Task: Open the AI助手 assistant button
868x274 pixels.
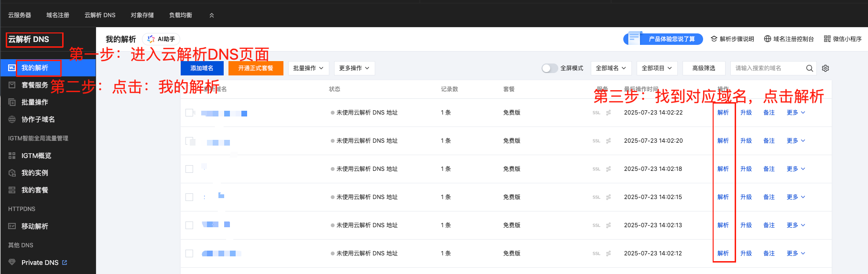Action: [x=161, y=39]
